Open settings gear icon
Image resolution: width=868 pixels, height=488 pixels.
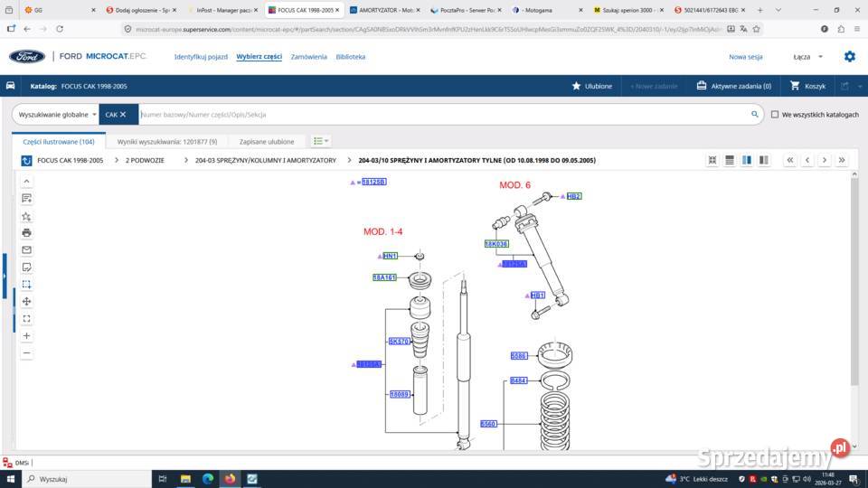849,56
